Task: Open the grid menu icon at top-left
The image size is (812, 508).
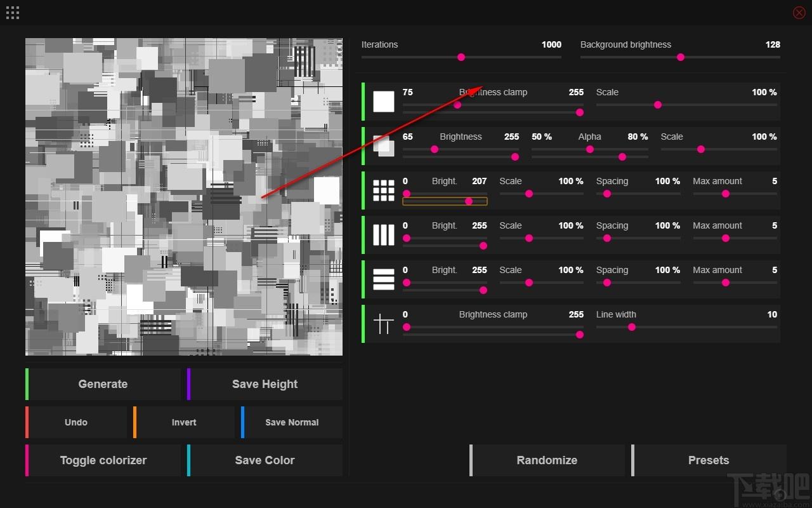Action: pos(12,12)
